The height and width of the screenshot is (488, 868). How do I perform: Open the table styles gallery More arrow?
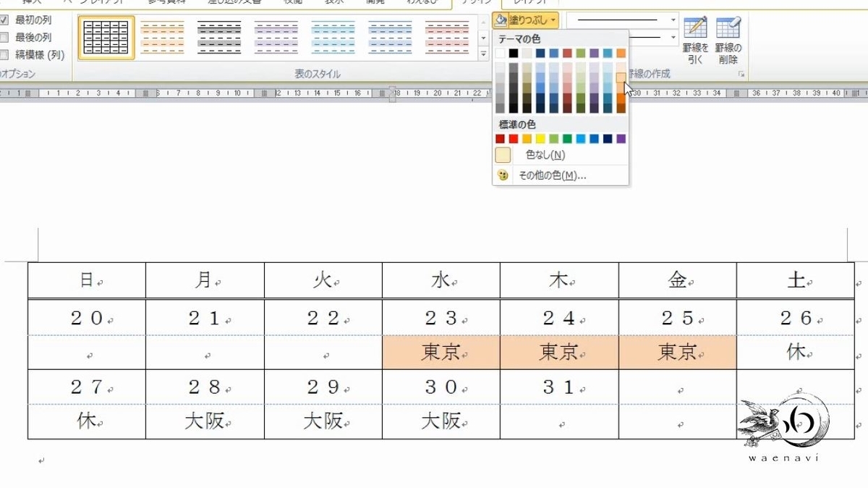482,51
